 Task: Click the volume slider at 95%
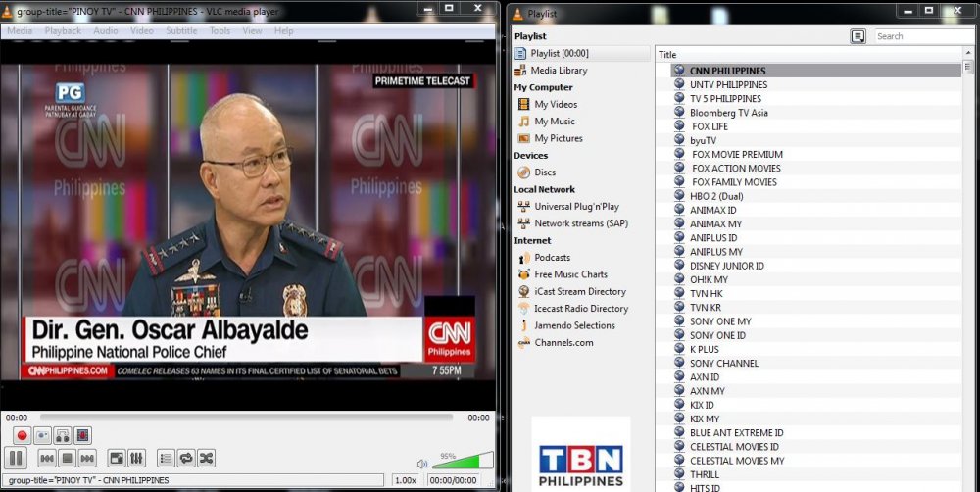[463, 461]
